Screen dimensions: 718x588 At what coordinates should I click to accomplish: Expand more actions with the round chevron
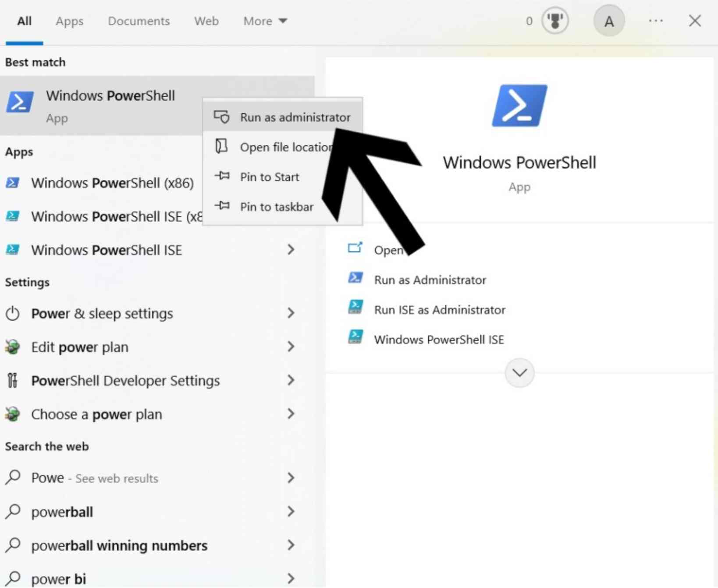(x=519, y=373)
